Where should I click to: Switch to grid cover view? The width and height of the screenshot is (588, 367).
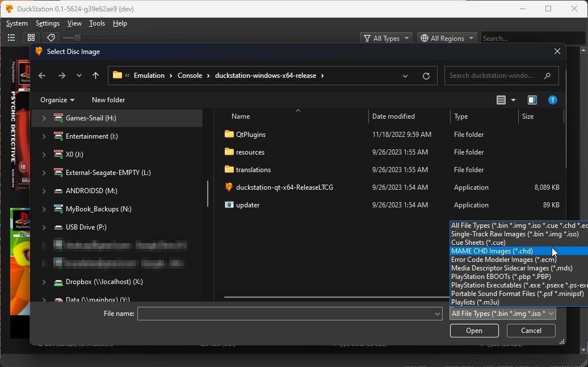pyautogui.click(x=31, y=37)
